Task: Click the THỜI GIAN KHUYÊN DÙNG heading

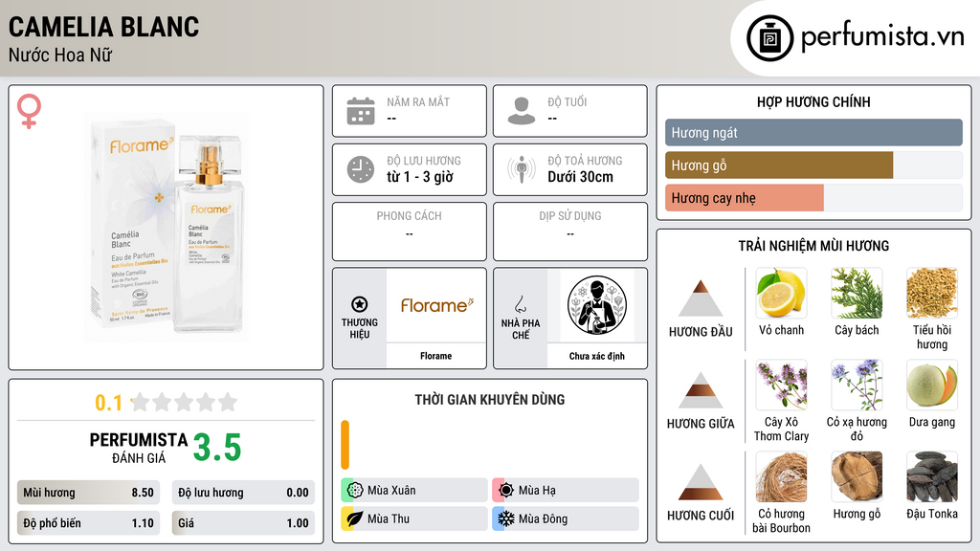Action: tap(490, 400)
